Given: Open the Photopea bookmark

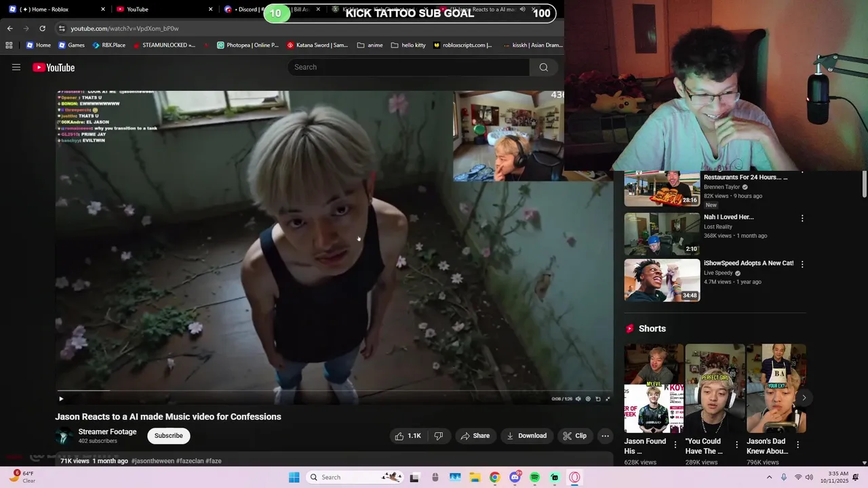Looking at the screenshot, I should [248, 45].
